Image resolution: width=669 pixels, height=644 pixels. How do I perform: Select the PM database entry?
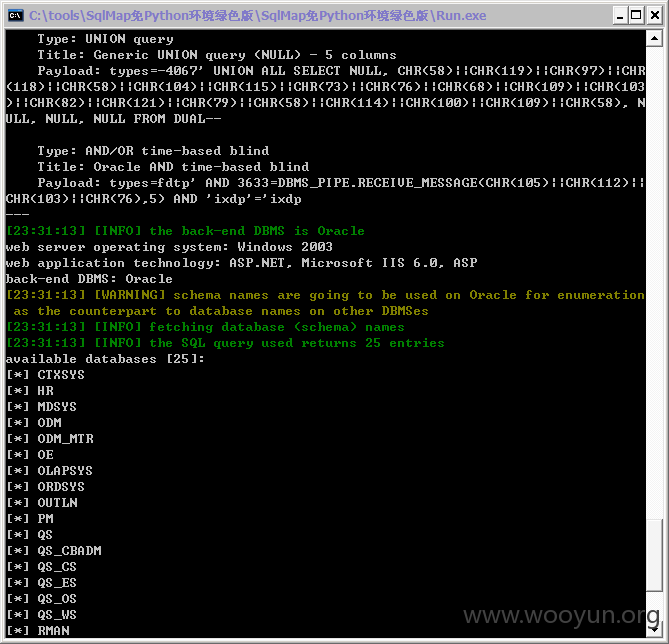click(30, 519)
